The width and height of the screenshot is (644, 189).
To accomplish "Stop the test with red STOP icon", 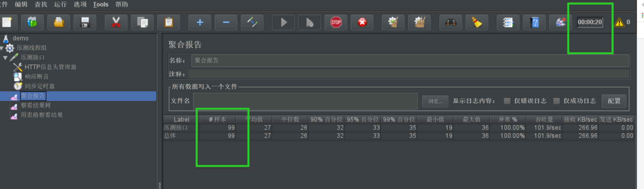I will point(336,23).
